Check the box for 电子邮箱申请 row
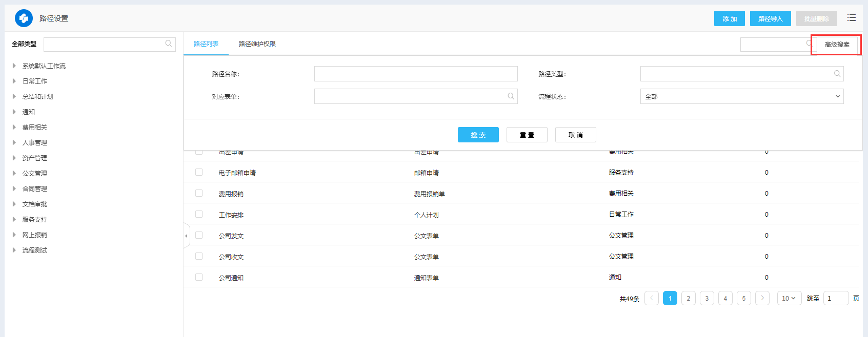The image size is (868, 337). pyautogui.click(x=199, y=173)
